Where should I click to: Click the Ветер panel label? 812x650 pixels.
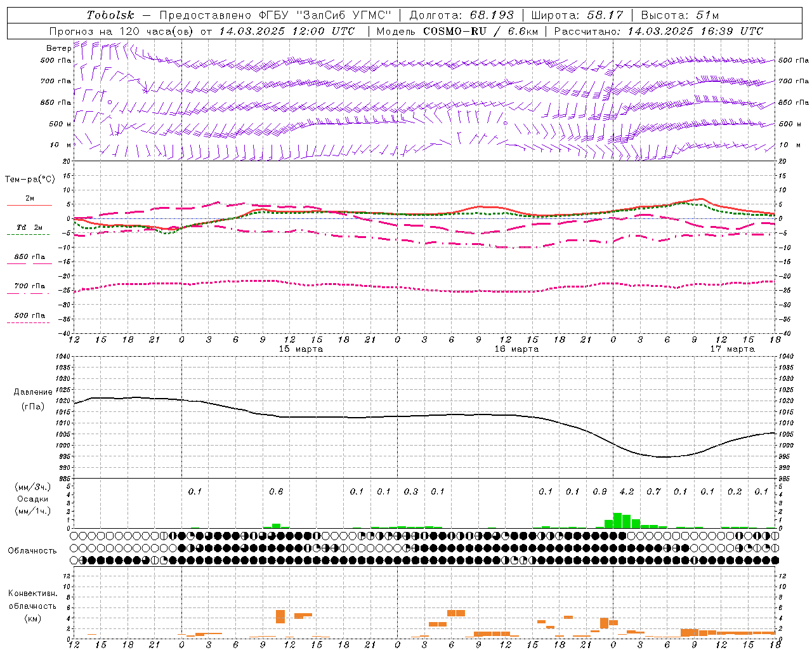(58, 48)
